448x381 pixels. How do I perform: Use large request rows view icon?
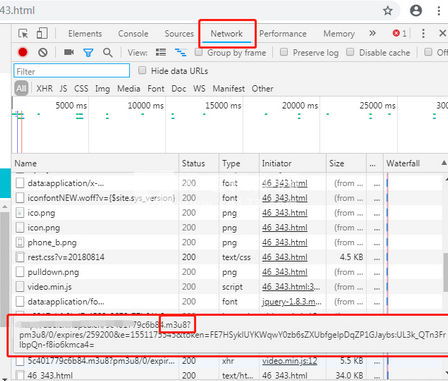point(161,52)
